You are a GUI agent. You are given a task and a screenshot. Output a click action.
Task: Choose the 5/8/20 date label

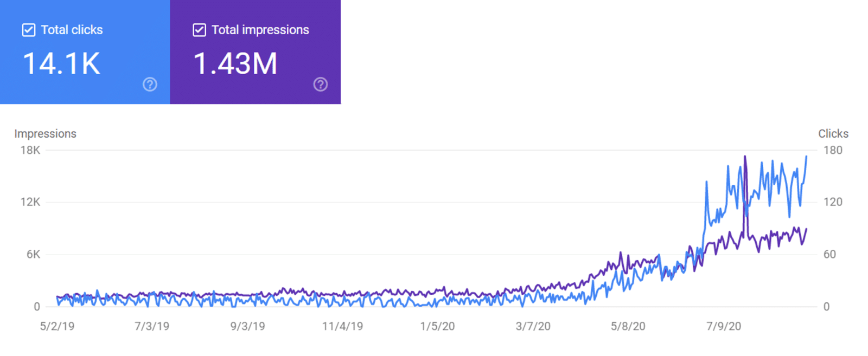(x=628, y=326)
